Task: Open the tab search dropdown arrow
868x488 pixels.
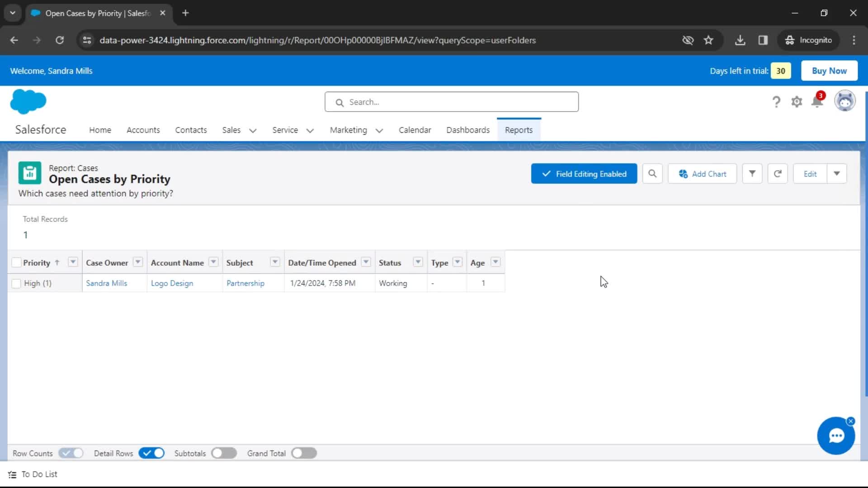Action: pos(13,13)
